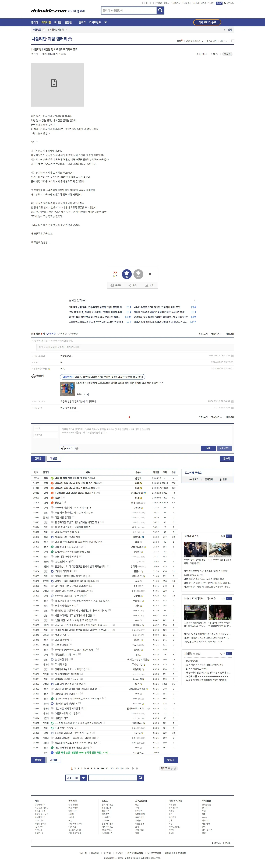
Task: Click the next arrow in 실시간 베스트 panel
Action: [x=230, y=536]
